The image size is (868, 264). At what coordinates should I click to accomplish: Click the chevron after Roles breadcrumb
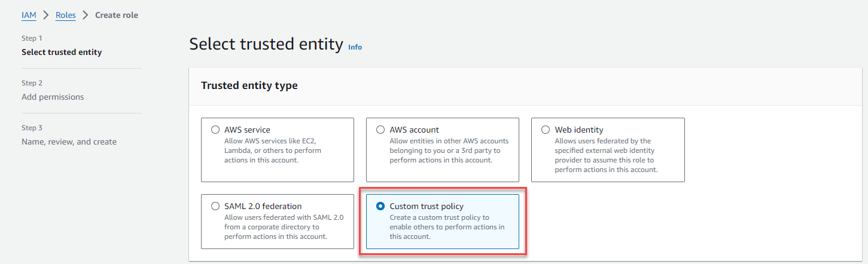[x=86, y=15]
